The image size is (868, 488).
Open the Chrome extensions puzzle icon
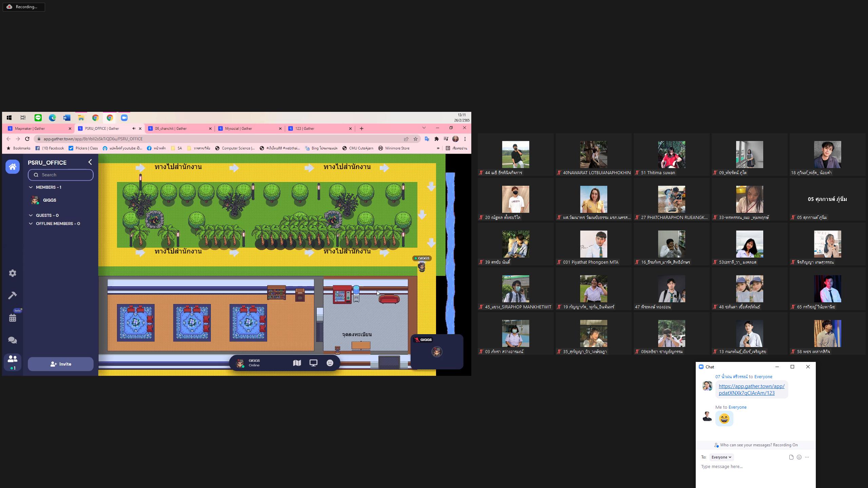(x=436, y=139)
